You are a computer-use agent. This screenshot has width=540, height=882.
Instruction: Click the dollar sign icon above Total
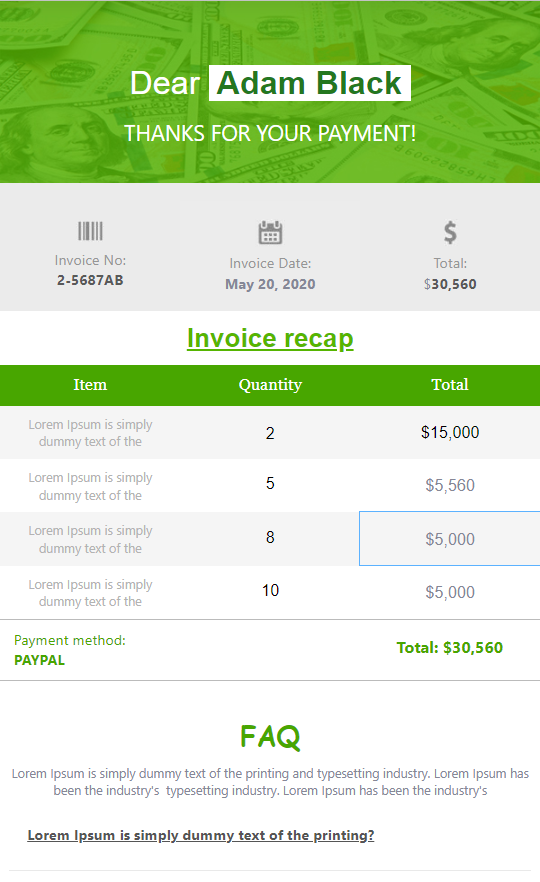450,232
